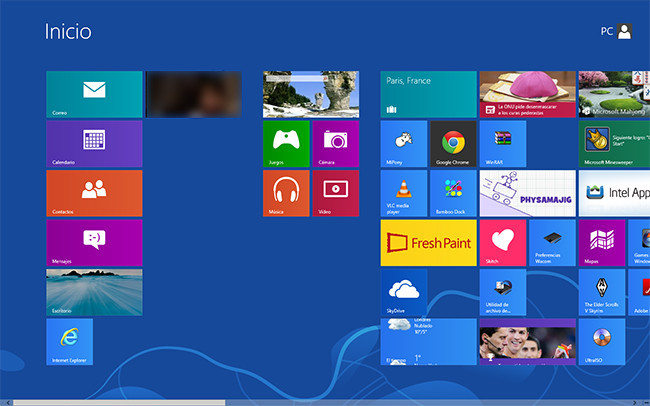This screenshot has width=650, height=406.
Task: Open the Utilidad de archivo tile
Action: [x=503, y=292]
